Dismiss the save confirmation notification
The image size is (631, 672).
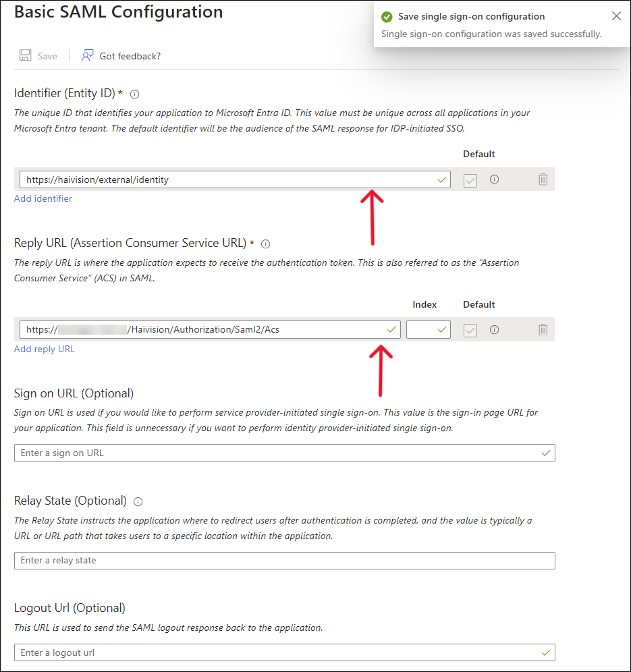(x=616, y=16)
